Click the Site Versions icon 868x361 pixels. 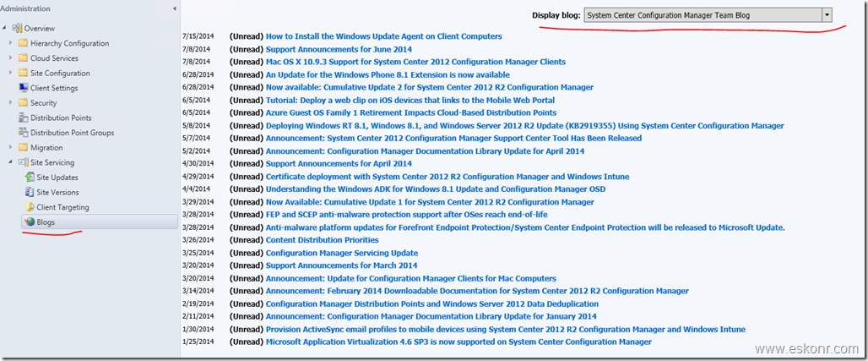[30, 192]
